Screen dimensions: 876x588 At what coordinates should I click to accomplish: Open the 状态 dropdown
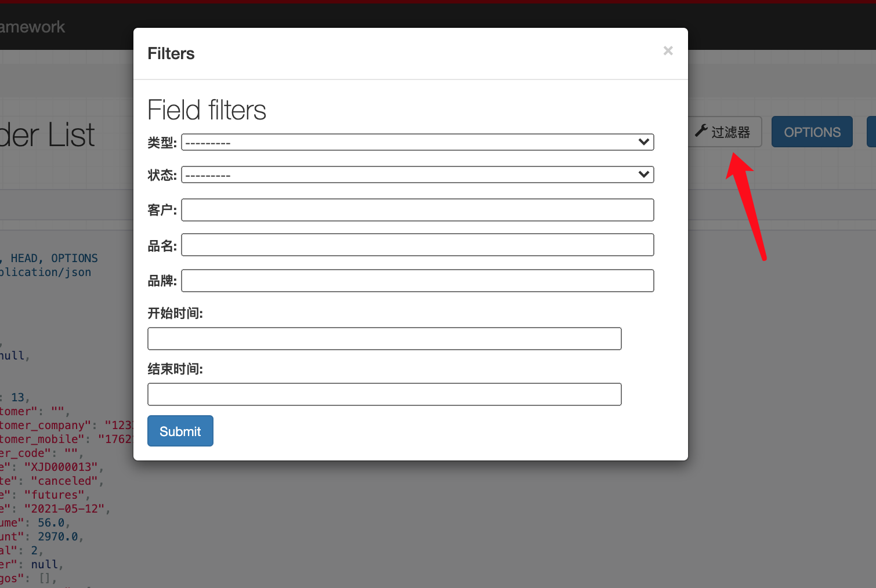(x=418, y=175)
